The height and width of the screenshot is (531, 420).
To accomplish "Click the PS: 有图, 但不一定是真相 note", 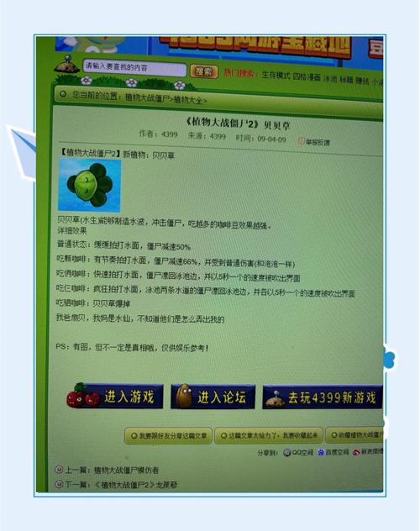I will pos(133,348).
